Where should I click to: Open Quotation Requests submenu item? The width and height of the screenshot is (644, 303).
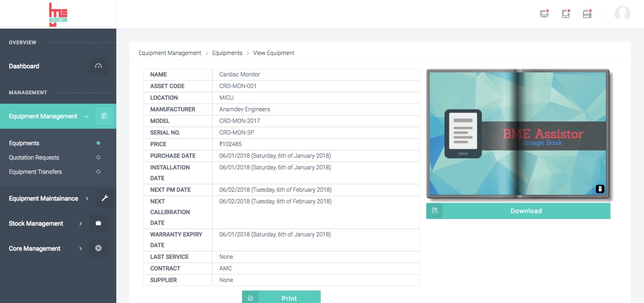[34, 157]
